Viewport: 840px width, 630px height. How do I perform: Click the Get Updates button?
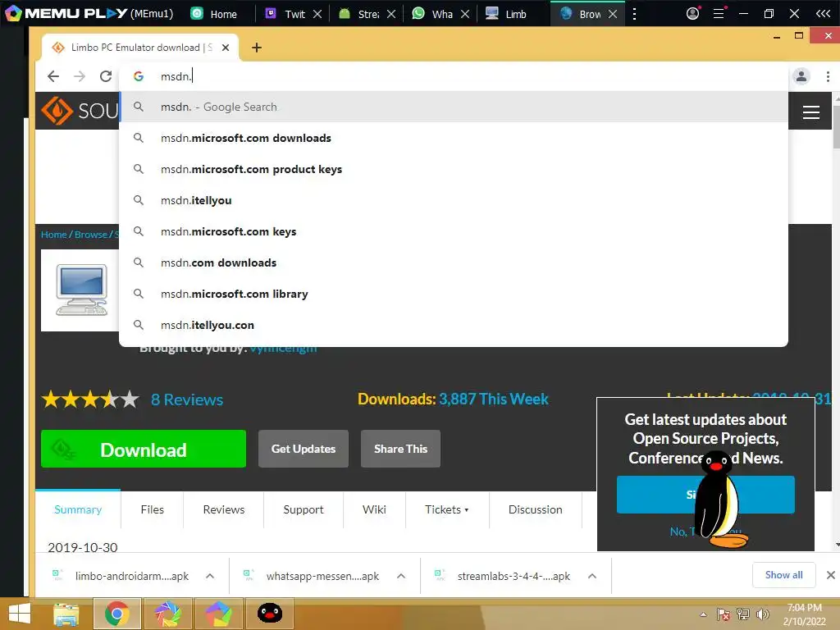304,449
